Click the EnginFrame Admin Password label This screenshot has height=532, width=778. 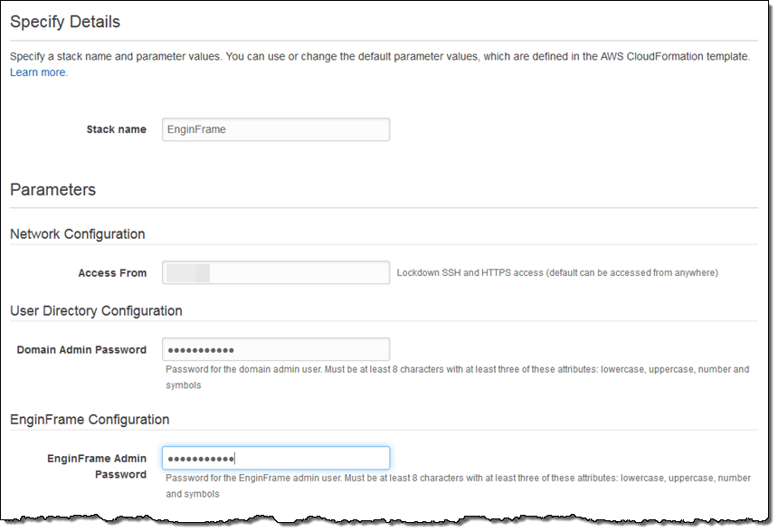[x=97, y=466]
